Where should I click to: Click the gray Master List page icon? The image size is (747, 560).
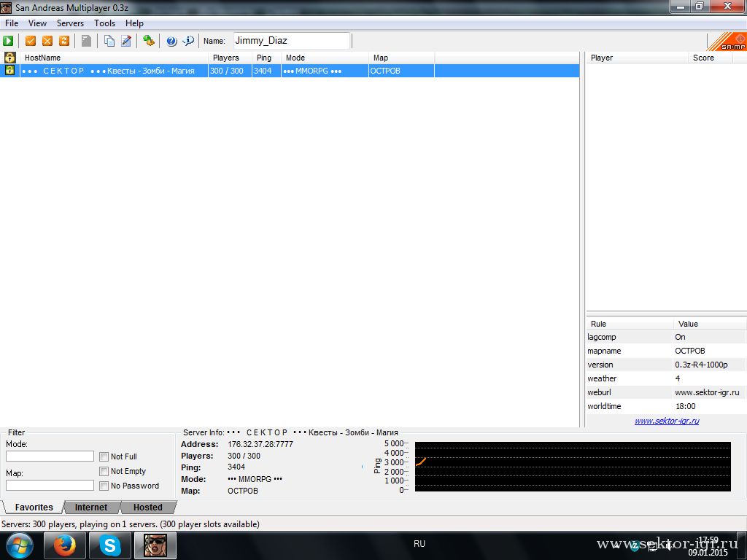click(x=86, y=41)
